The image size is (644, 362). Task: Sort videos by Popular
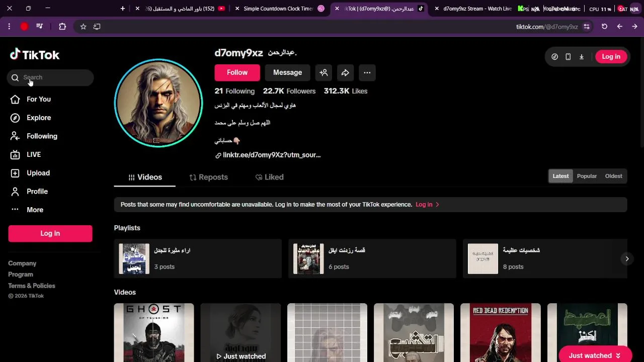[x=587, y=176]
